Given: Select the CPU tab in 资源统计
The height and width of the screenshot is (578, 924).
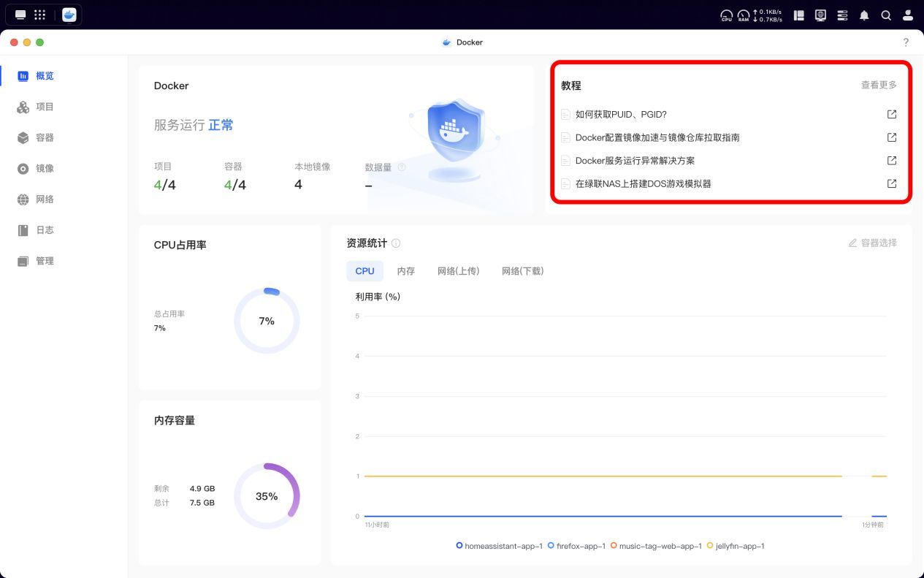Looking at the screenshot, I should (364, 271).
